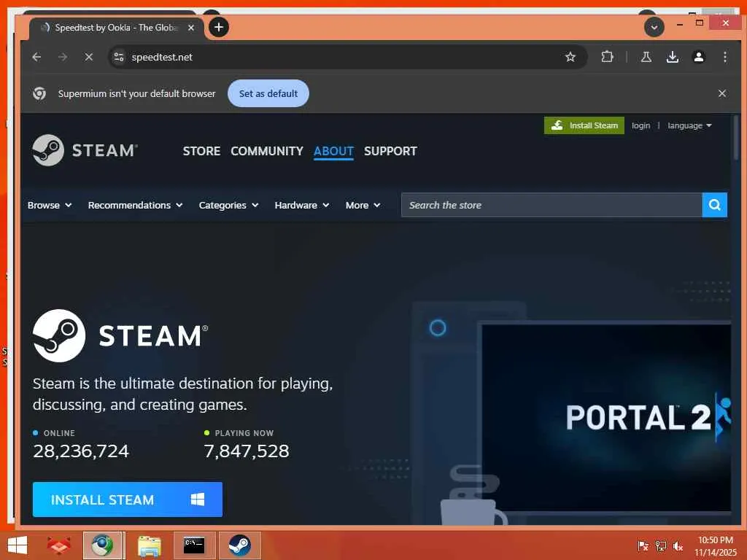Select the ABOUT menu item

pyautogui.click(x=333, y=151)
